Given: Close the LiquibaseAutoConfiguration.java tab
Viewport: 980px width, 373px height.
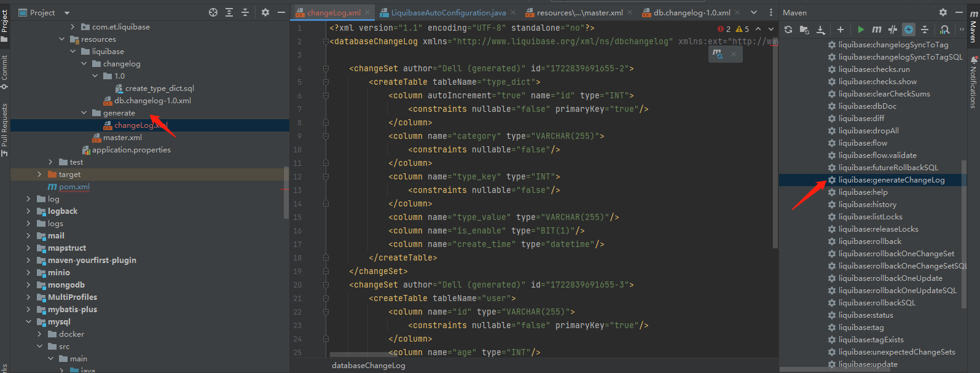Looking at the screenshot, I should [x=512, y=12].
